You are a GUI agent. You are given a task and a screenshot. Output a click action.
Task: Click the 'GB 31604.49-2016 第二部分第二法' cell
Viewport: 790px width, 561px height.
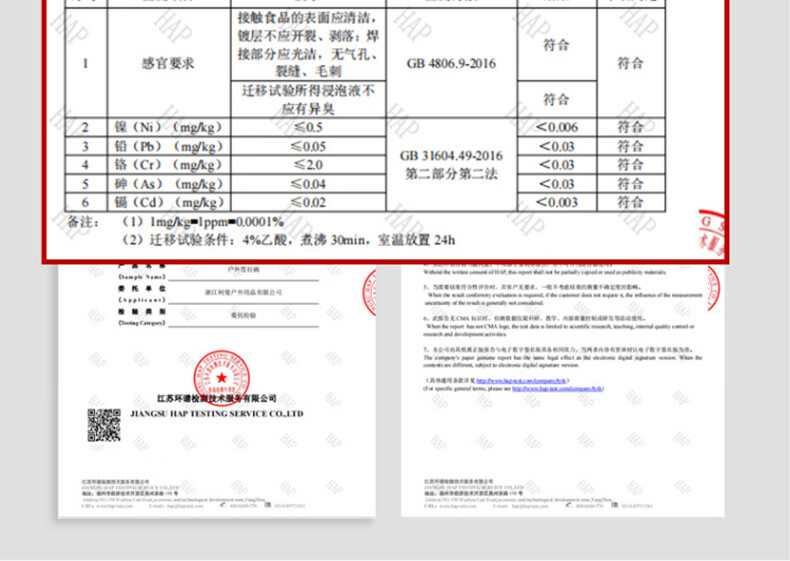click(451, 165)
